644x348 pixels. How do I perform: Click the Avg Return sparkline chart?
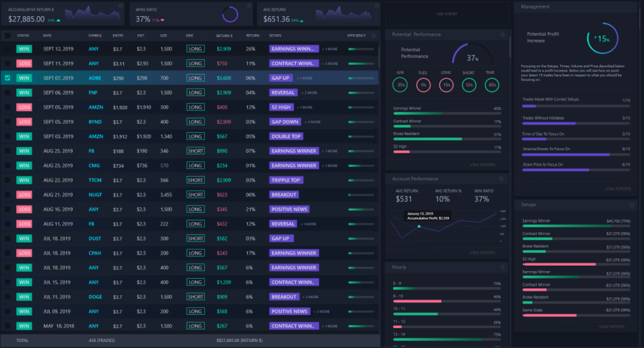(343, 13)
